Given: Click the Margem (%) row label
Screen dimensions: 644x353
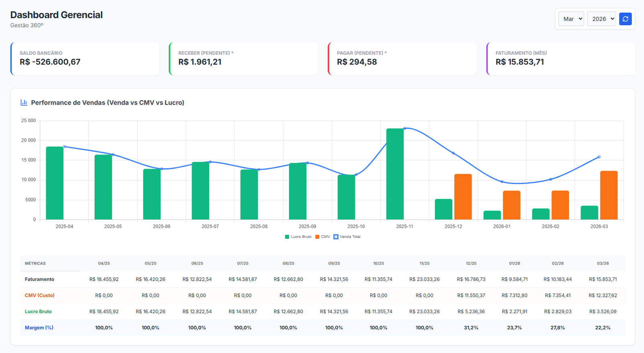Looking at the screenshot, I should click(39, 328).
